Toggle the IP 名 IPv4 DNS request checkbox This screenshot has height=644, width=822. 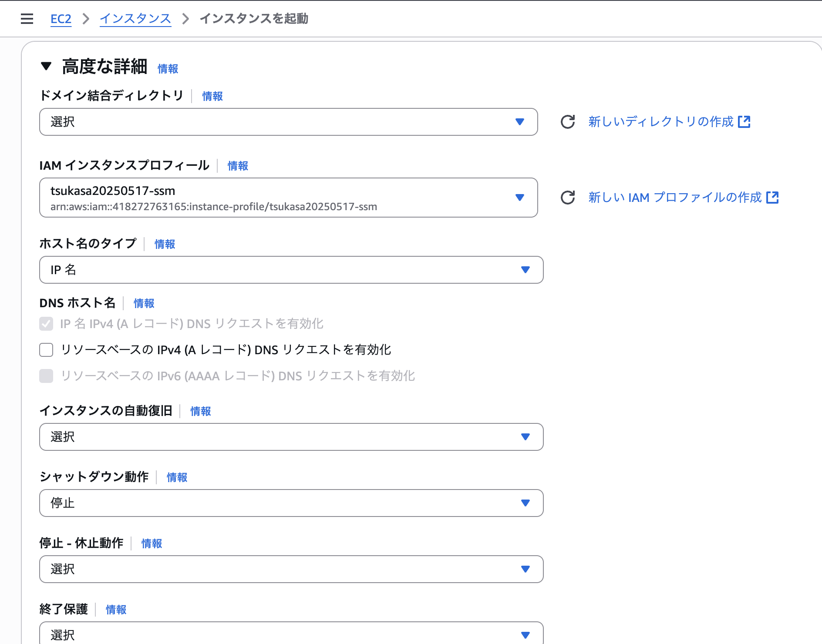[x=46, y=324]
